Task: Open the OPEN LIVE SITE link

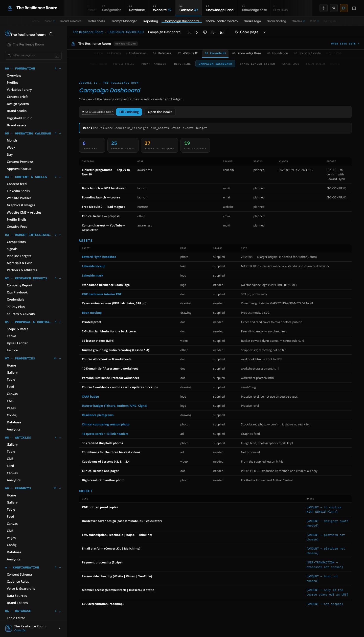Action: click(345, 44)
